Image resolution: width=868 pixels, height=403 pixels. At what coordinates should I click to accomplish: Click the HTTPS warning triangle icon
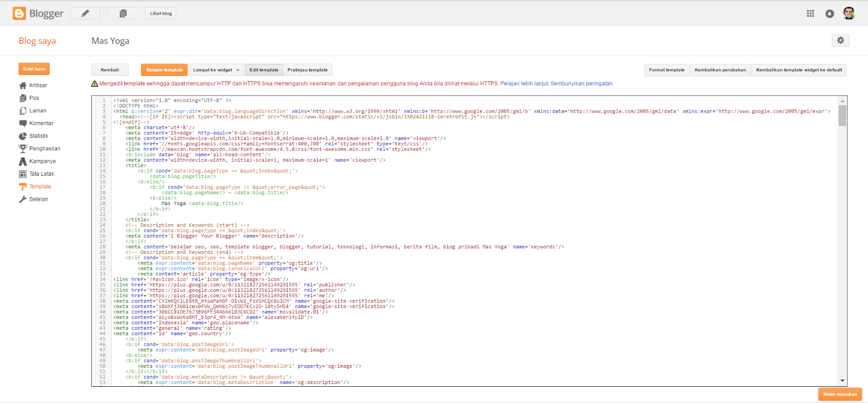94,84
